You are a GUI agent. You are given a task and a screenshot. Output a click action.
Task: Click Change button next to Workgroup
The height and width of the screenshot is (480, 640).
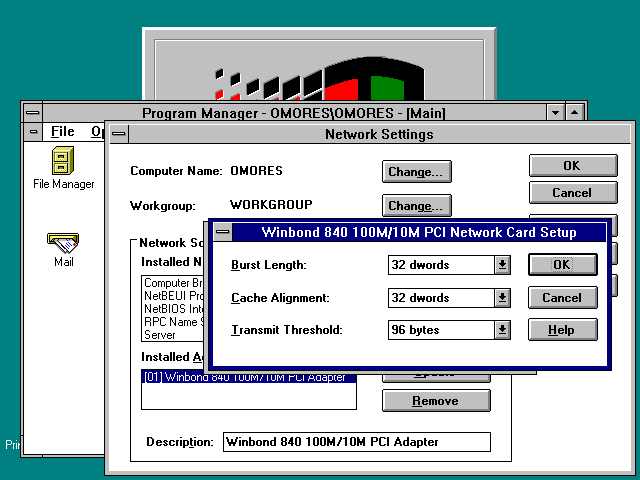point(417,205)
